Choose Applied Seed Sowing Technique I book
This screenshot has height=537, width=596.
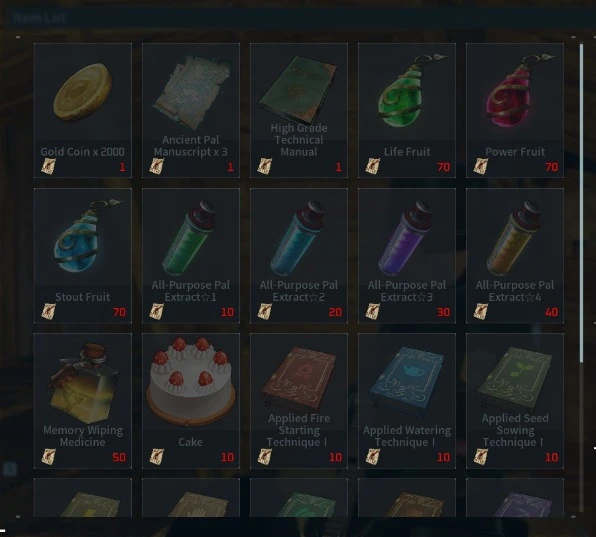(x=515, y=401)
